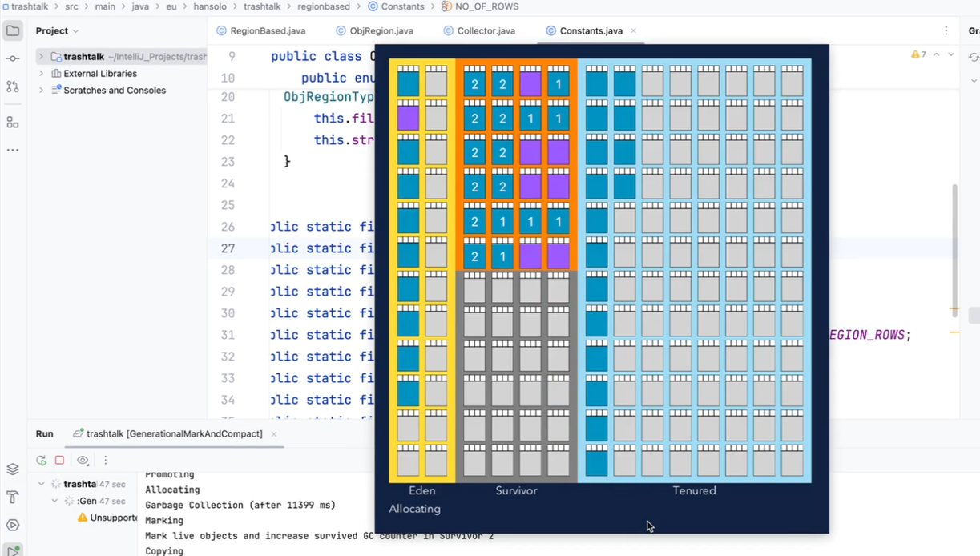Click the Rerun button in Run toolbar

click(x=41, y=460)
